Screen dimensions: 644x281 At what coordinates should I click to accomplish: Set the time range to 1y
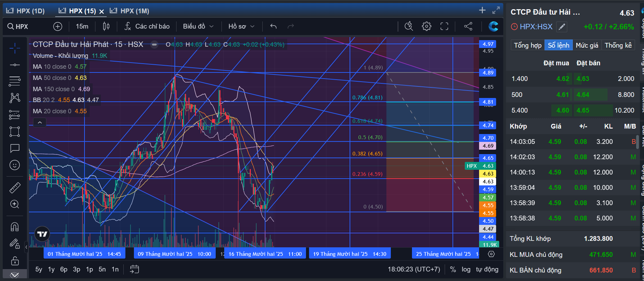click(51, 269)
